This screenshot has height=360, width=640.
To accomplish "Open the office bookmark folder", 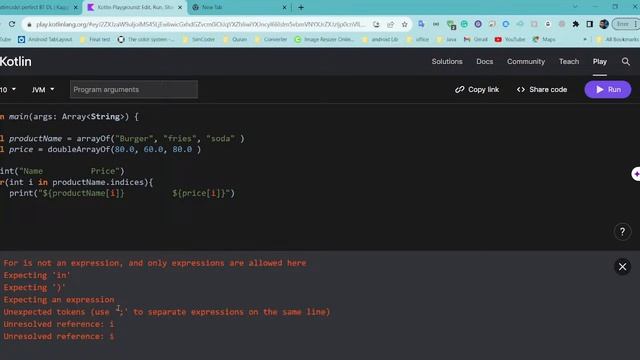I will pyautogui.click(x=418, y=39).
